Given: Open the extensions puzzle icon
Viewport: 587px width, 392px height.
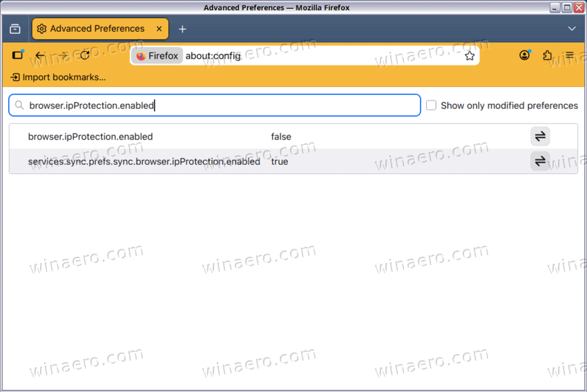Looking at the screenshot, I should tap(547, 55).
